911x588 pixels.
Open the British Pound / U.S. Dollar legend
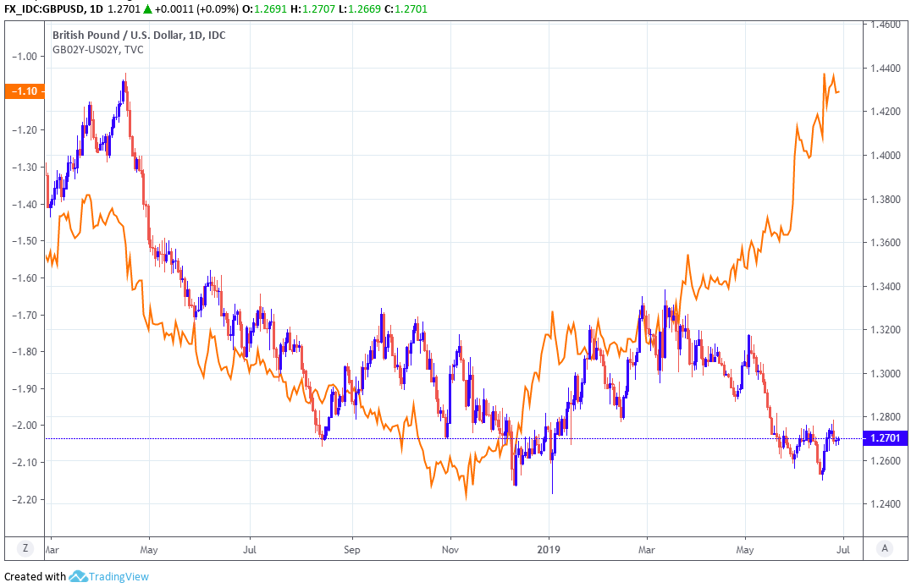[139, 35]
